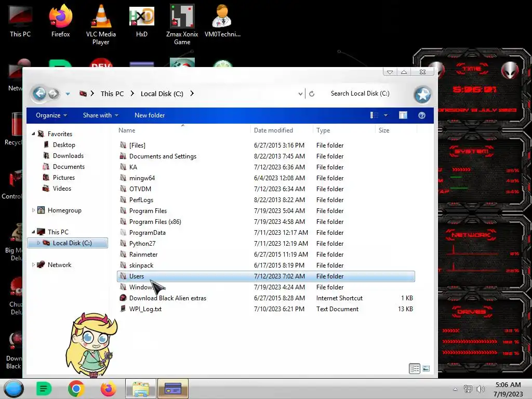Select the HxD desktop icon
The image size is (532, 399).
pyautogui.click(x=141, y=21)
